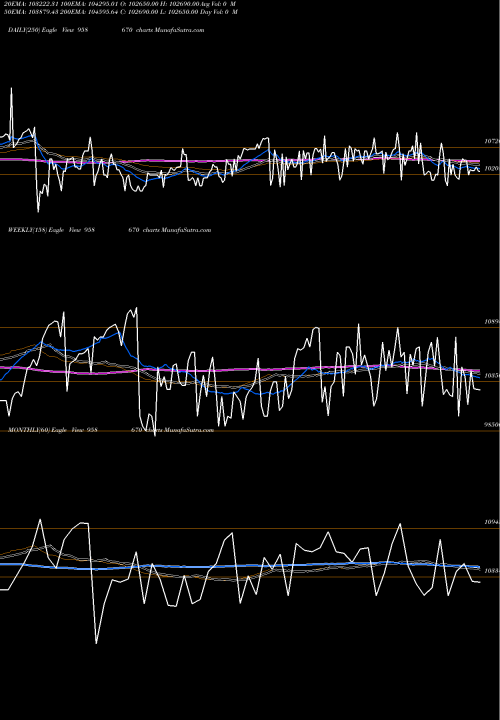Viewport: 500px width, 720px height.
Task: Click the monthly chart's top price label 1094
Action: tap(492, 522)
